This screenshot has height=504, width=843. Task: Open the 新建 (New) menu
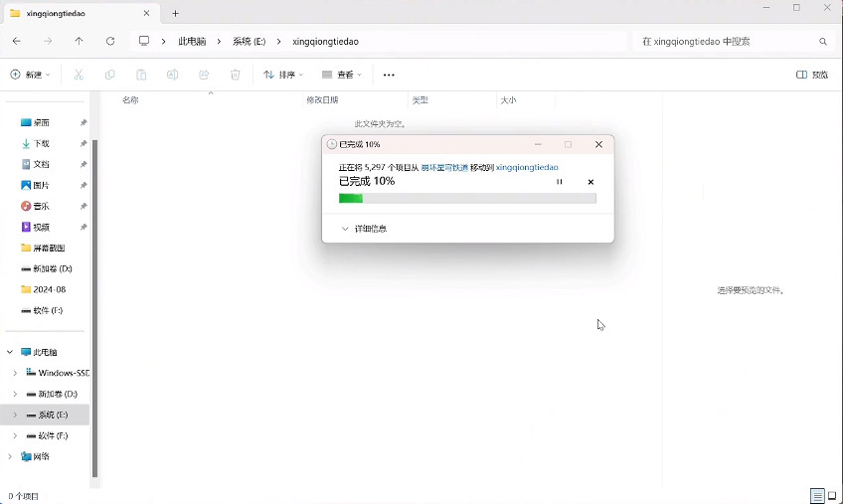[x=30, y=75]
